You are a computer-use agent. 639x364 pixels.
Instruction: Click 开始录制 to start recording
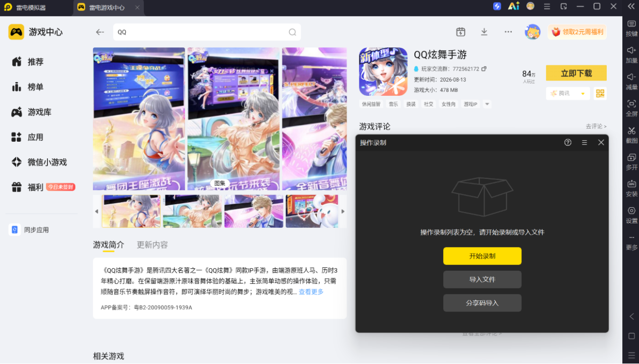(482, 256)
